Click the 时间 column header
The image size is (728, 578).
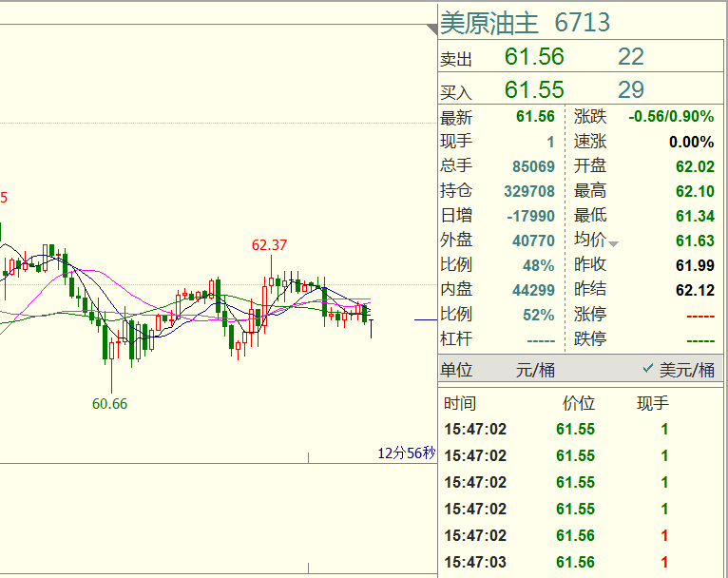[460, 403]
